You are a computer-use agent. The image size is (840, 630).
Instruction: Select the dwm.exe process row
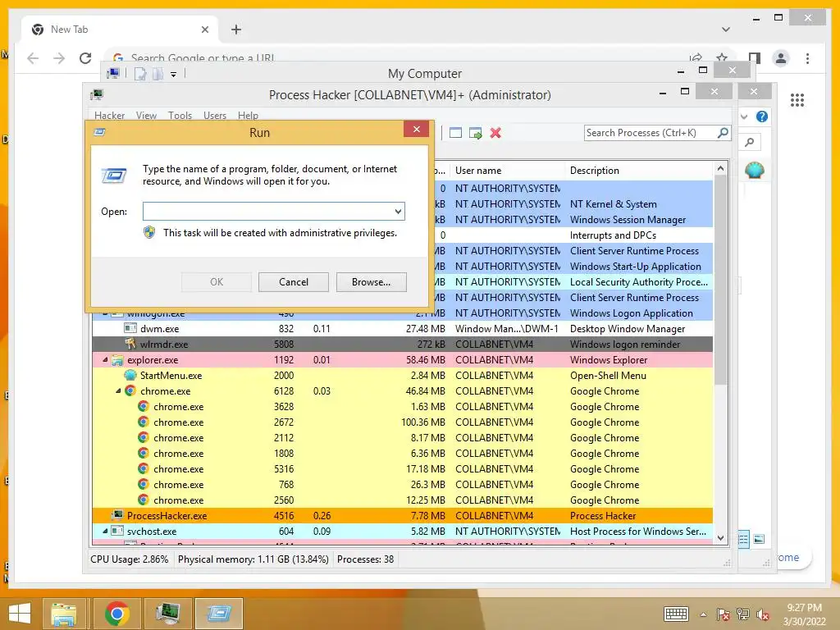pyautogui.click(x=402, y=329)
